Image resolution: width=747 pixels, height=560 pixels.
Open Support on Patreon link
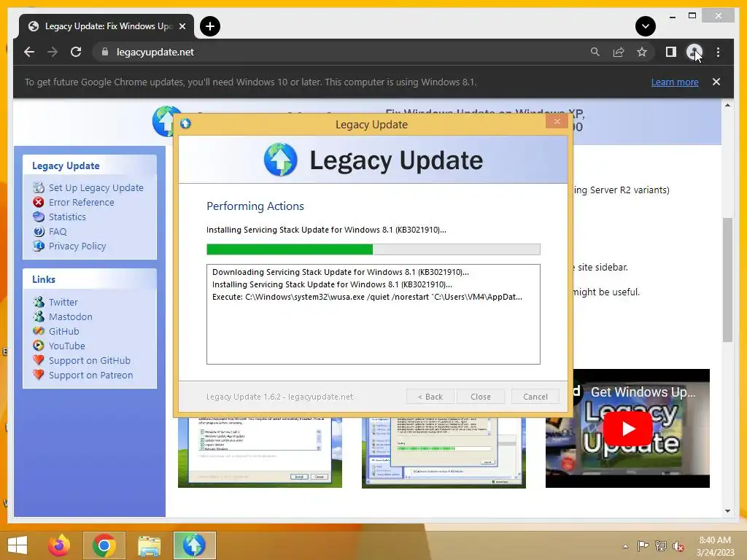pos(90,376)
